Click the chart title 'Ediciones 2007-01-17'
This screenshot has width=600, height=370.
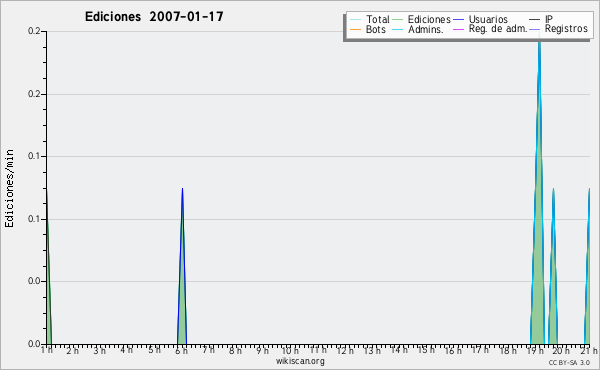[x=154, y=17]
